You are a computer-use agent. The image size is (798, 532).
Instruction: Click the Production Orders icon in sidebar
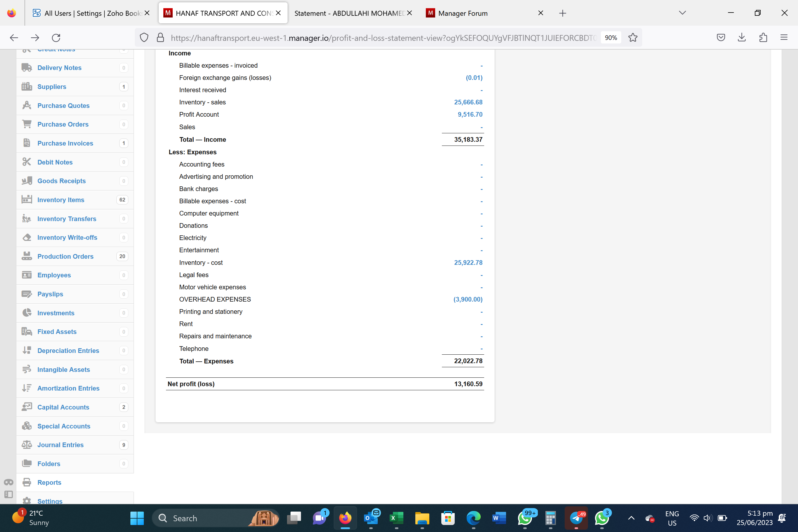pos(27,256)
